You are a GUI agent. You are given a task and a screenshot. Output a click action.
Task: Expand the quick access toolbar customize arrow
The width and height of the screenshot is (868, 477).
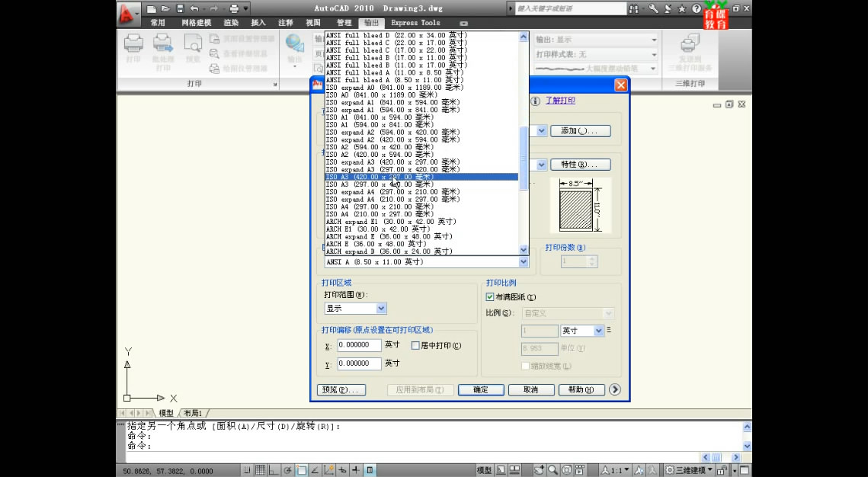pyautogui.click(x=246, y=9)
